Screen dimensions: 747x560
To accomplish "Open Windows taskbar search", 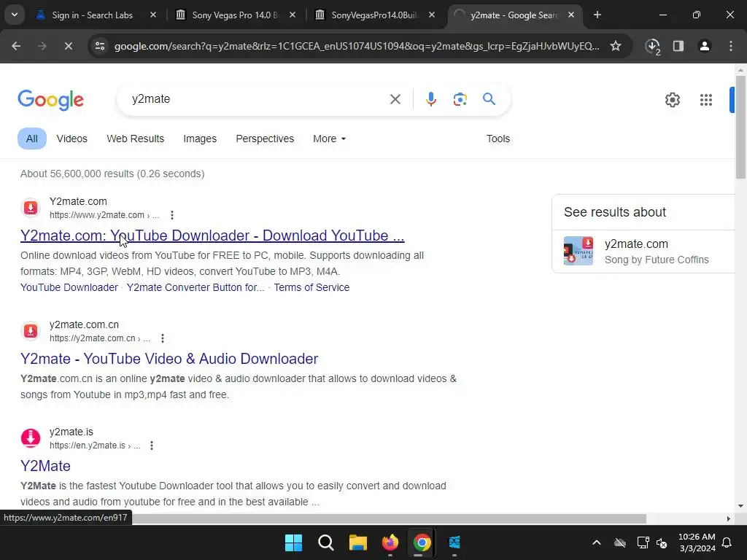I will tap(326, 542).
